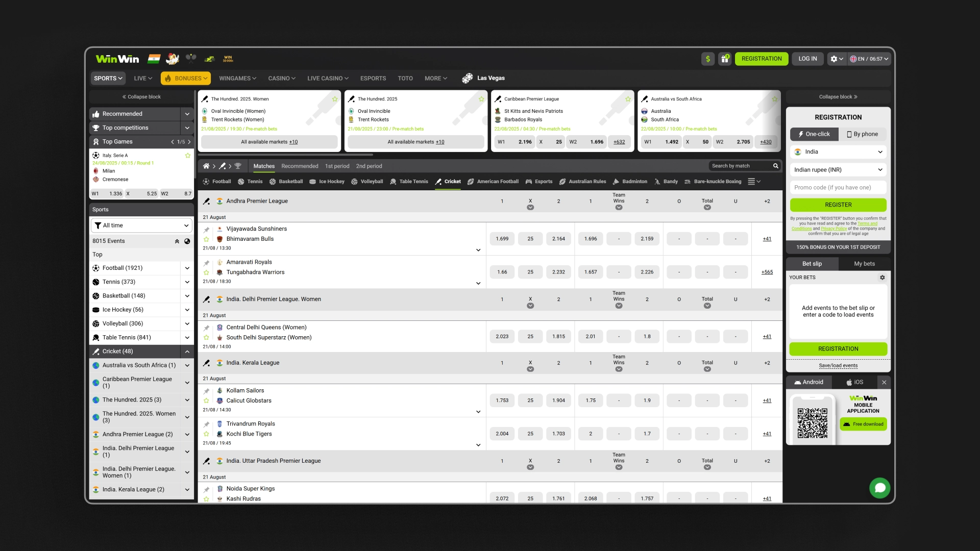Select American Football in sports bar
980x551 pixels.
click(493, 182)
